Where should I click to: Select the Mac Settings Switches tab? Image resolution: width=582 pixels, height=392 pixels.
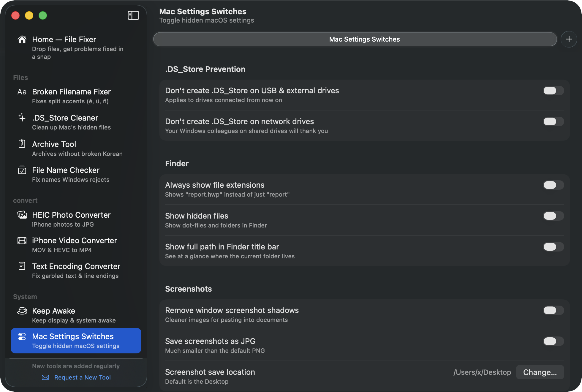pyautogui.click(x=355, y=39)
